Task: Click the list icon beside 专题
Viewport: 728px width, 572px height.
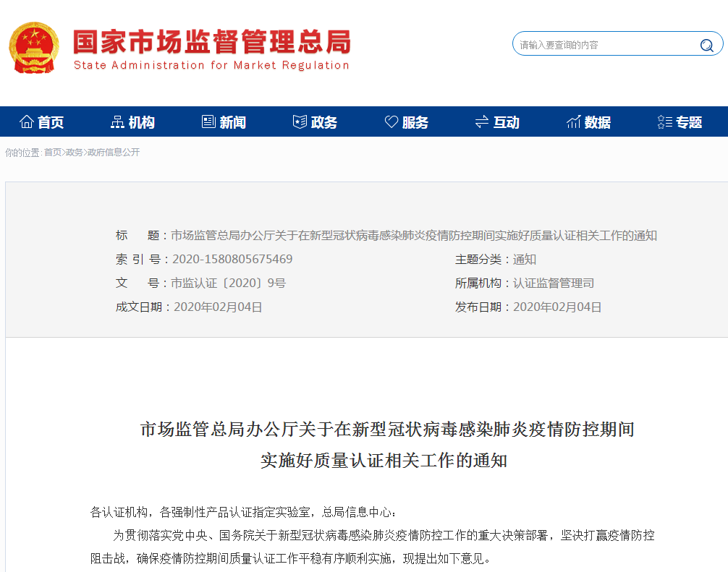Action: tap(664, 122)
